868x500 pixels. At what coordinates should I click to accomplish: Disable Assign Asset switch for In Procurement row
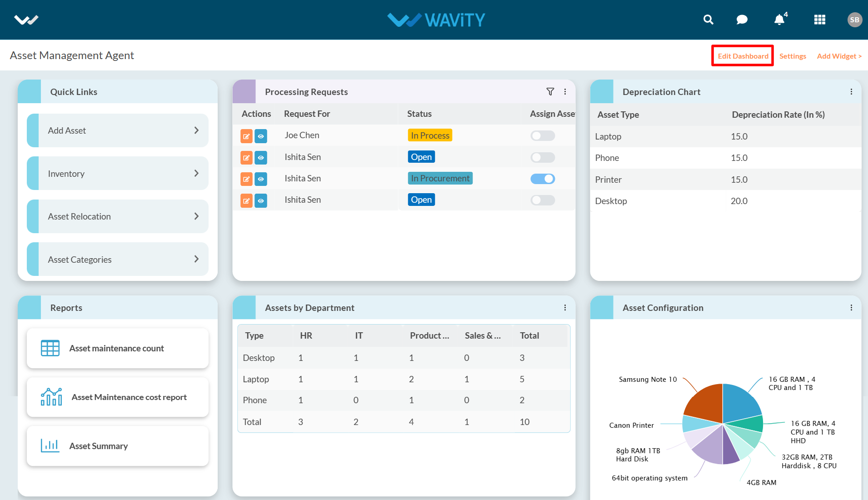point(543,179)
